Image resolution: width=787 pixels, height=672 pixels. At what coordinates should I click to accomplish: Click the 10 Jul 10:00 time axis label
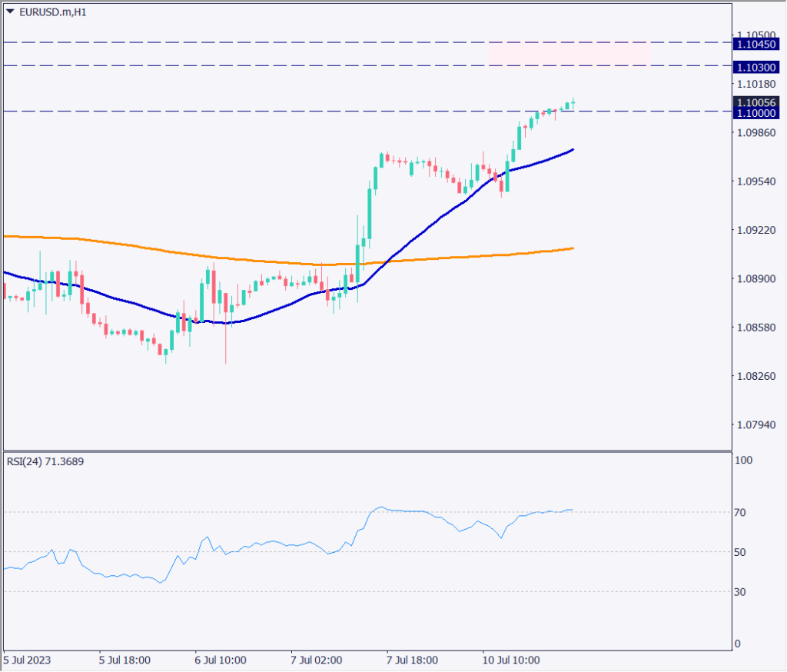[511, 660]
